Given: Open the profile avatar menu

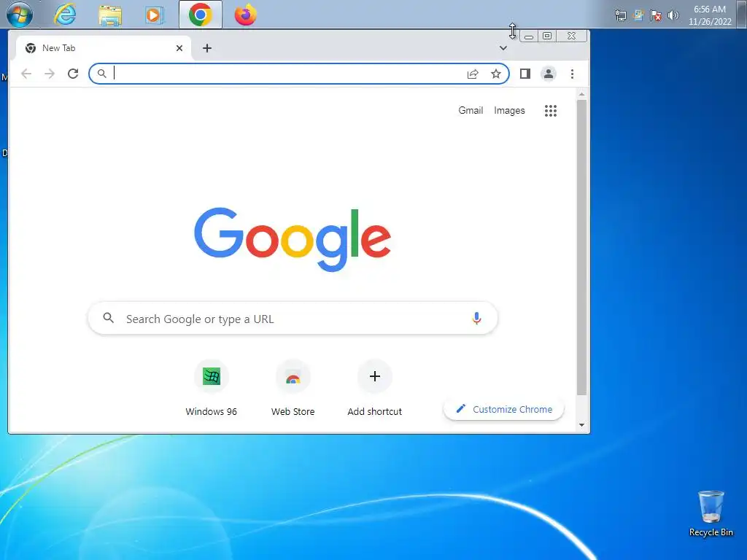Looking at the screenshot, I should pyautogui.click(x=549, y=74).
